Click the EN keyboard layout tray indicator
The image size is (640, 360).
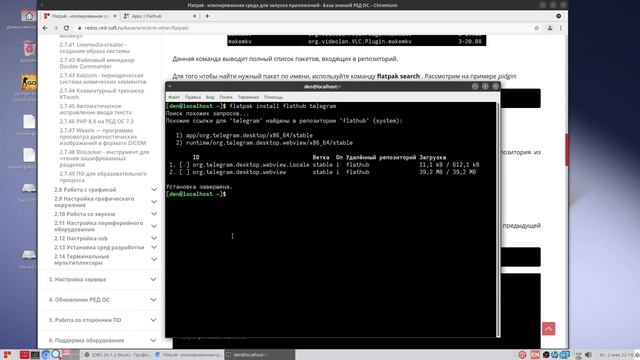[535, 355]
